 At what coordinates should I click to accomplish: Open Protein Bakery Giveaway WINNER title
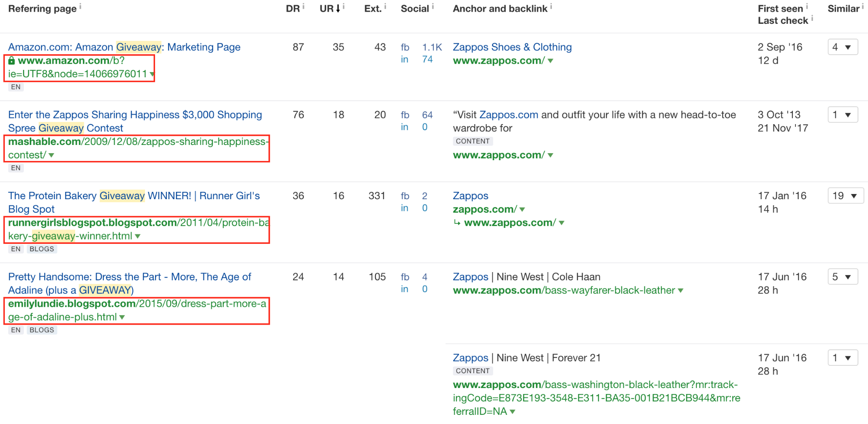pos(134,202)
